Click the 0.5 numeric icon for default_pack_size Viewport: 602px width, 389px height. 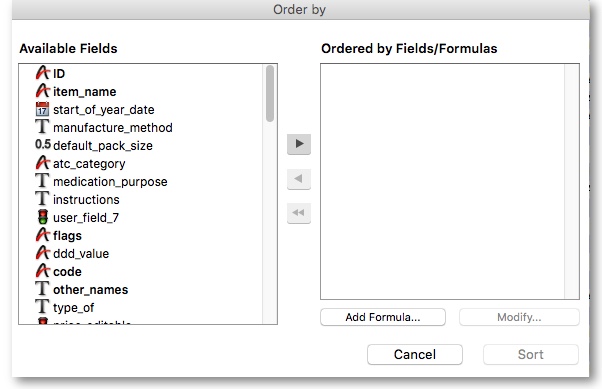point(43,145)
